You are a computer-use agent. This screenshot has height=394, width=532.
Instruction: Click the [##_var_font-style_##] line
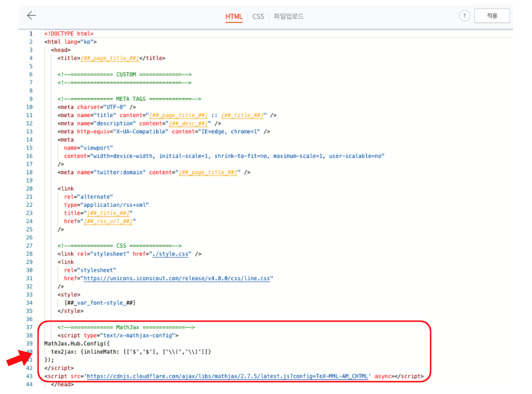100,303
